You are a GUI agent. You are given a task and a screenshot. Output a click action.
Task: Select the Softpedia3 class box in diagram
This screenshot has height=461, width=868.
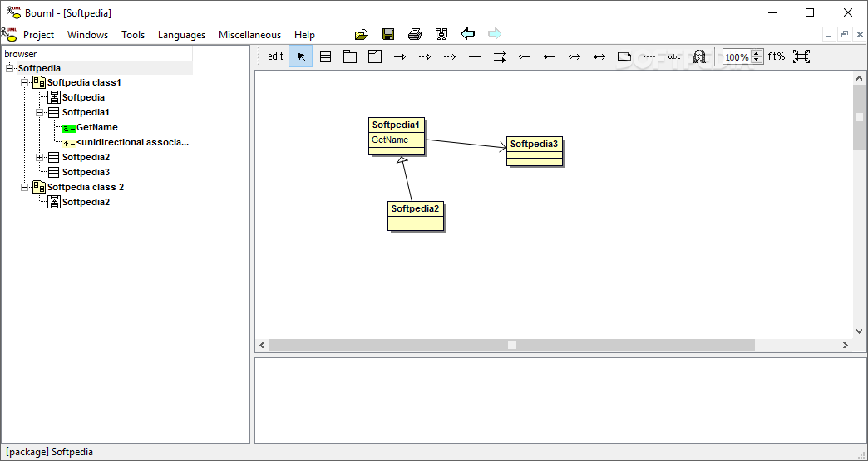pos(535,151)
